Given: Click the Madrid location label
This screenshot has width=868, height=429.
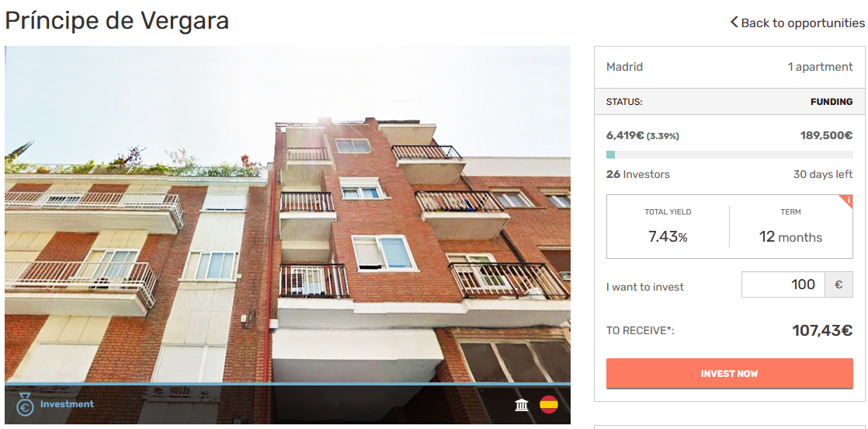Looking at the screenshot, I should [624, 67].
